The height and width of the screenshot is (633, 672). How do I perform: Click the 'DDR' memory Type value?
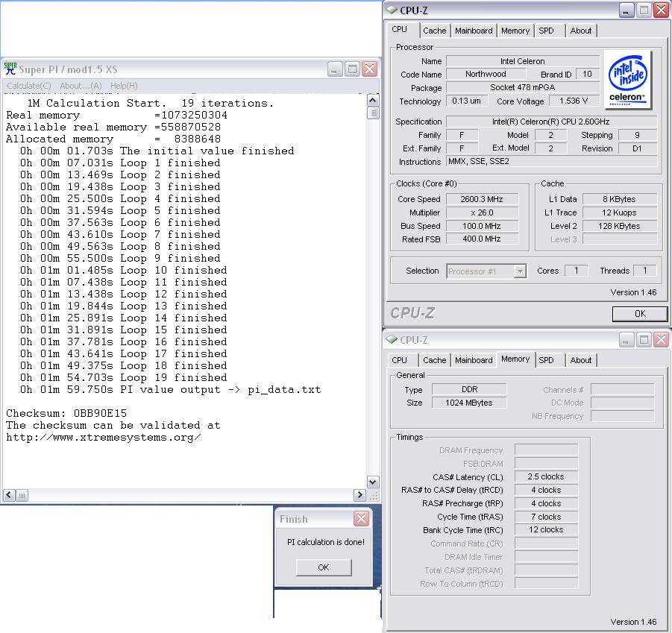(x=469, y=389)
